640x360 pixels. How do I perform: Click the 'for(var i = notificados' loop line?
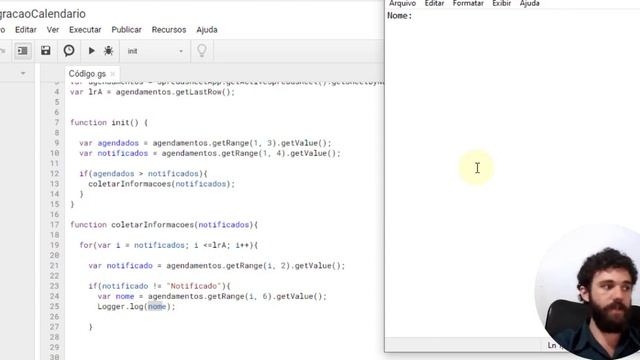(x=169, y=245)
